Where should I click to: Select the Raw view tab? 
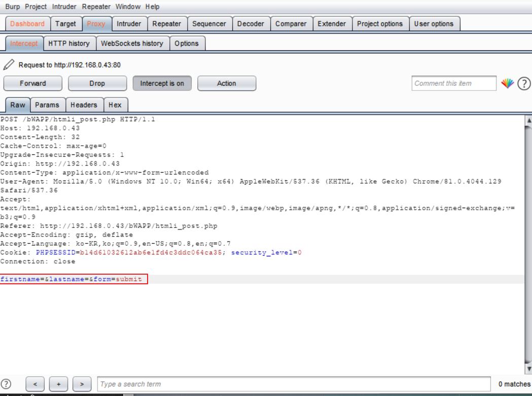[x=18, y=105]
